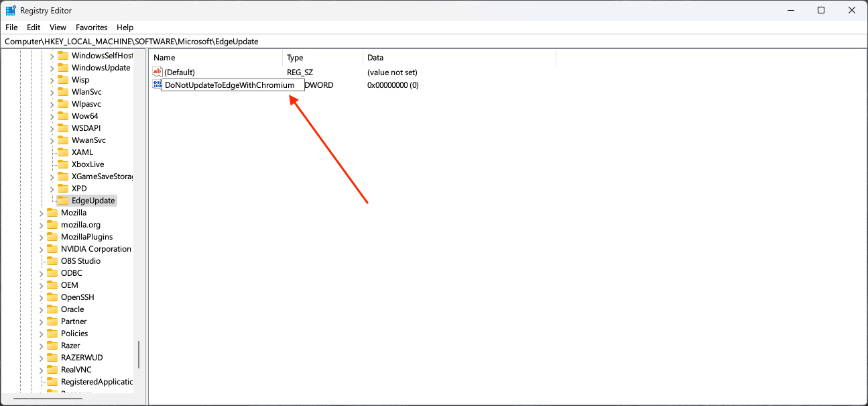868x406 pixels.
Task: Minimize the Registry Editor window
Action: [x=790, y=10]
